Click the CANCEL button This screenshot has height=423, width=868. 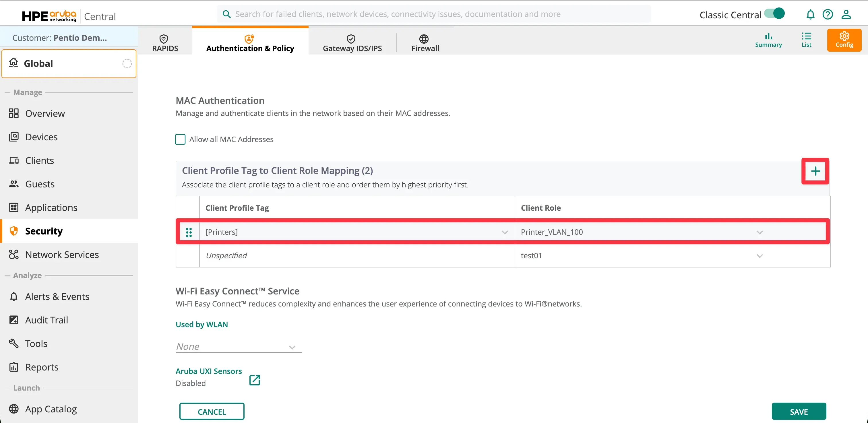212,412
